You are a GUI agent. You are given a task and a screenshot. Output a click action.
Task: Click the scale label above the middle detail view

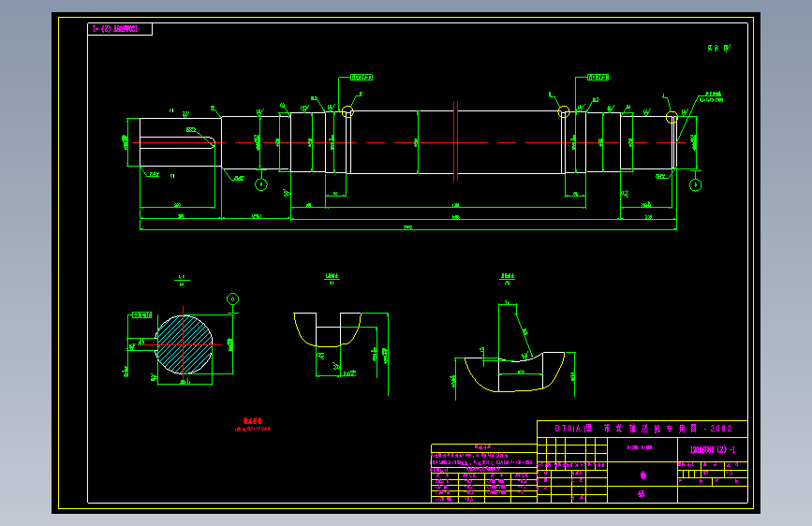click(332, 279)
